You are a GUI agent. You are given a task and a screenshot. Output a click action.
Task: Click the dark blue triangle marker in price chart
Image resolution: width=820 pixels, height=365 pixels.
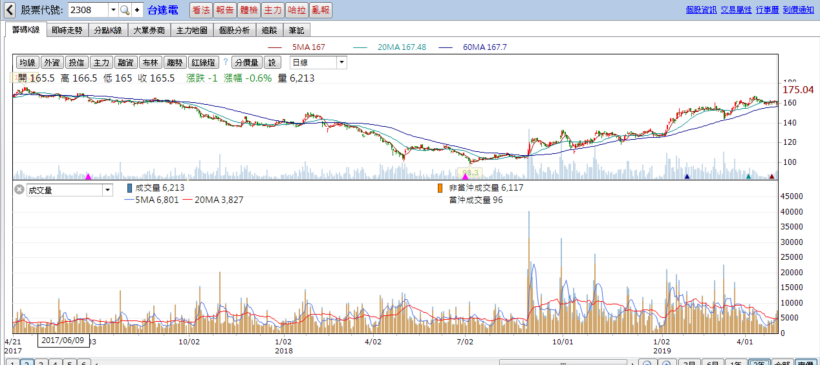coord(687,177)
